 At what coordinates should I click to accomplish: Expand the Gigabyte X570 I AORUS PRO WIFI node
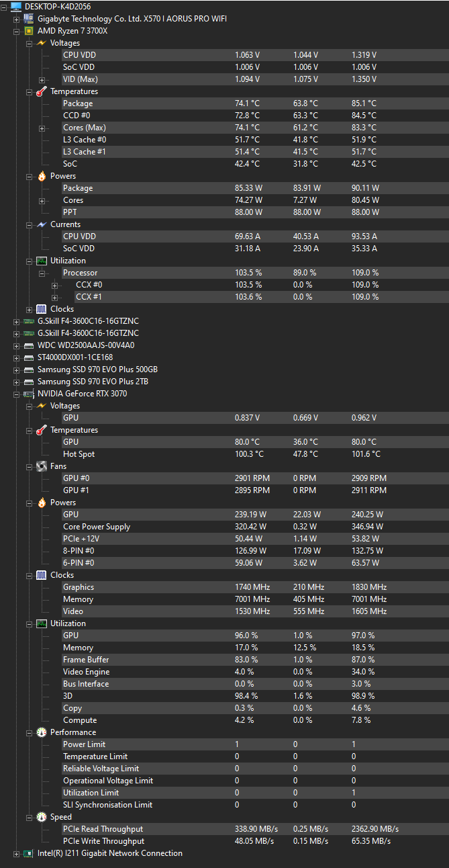(17, 19)
